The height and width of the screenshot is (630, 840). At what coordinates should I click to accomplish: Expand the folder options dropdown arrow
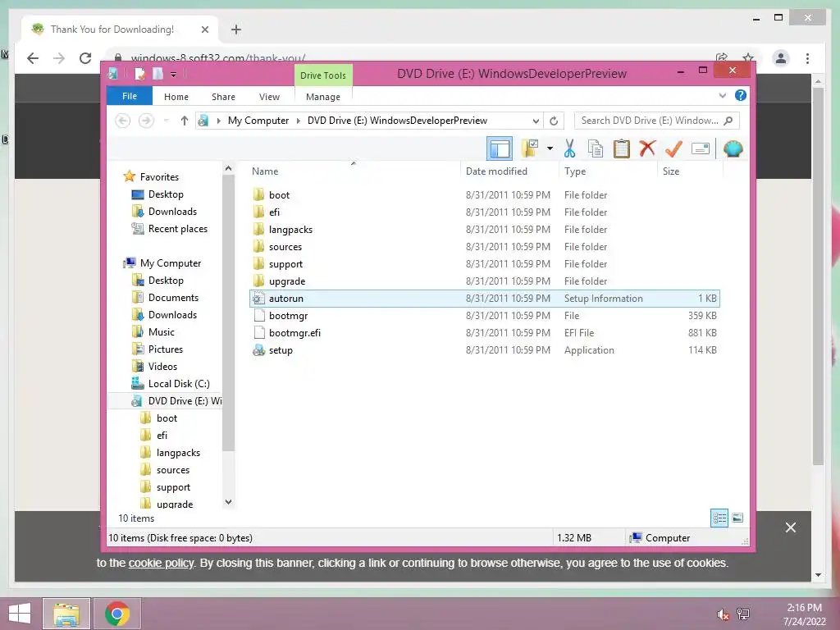click(550, 148)
